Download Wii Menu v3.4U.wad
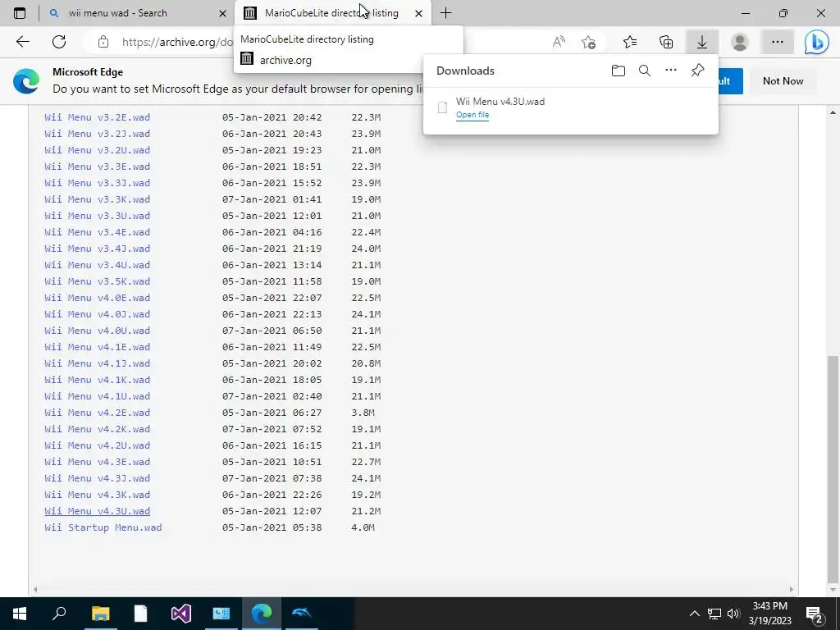The image size is (840, 630). point(98,265)
